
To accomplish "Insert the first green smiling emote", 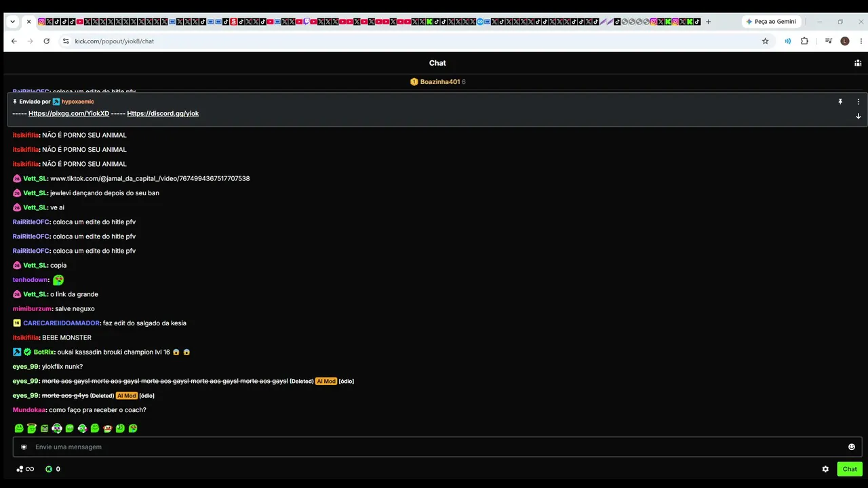I will (19, 428).
